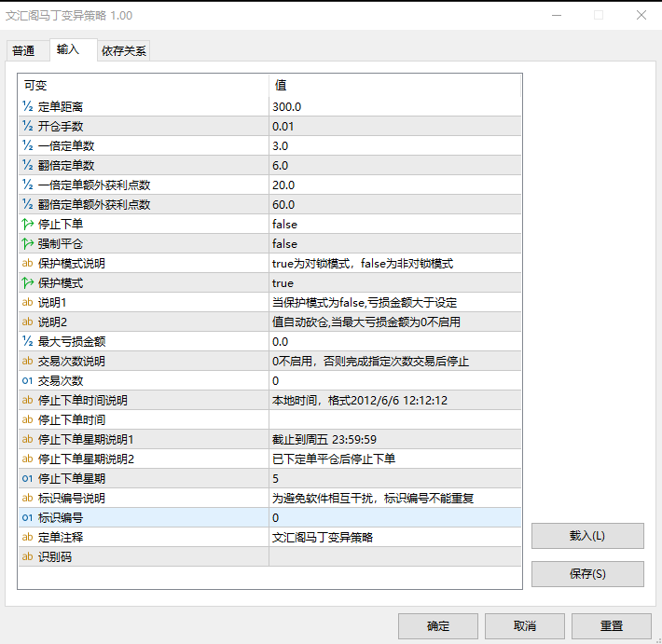Click the integer icon beside 标识编号
662x644 pixels.
click(28, 517)
